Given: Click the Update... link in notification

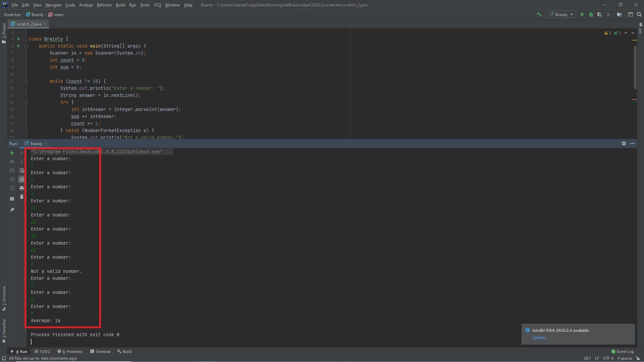Looking at the screenshot, I should click(x=540, y=338).
